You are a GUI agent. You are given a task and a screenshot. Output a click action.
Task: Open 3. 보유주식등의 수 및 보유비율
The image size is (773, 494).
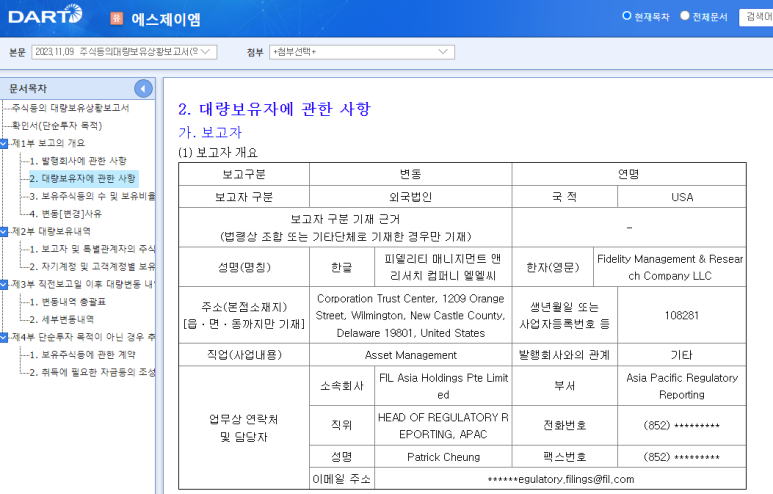[92, 196]
